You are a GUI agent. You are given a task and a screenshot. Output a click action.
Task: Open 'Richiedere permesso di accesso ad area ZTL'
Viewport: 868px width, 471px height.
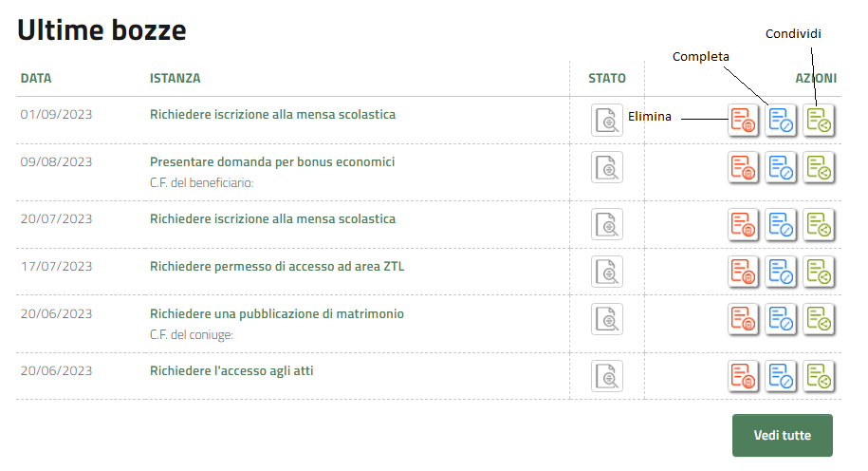(277, 267)
